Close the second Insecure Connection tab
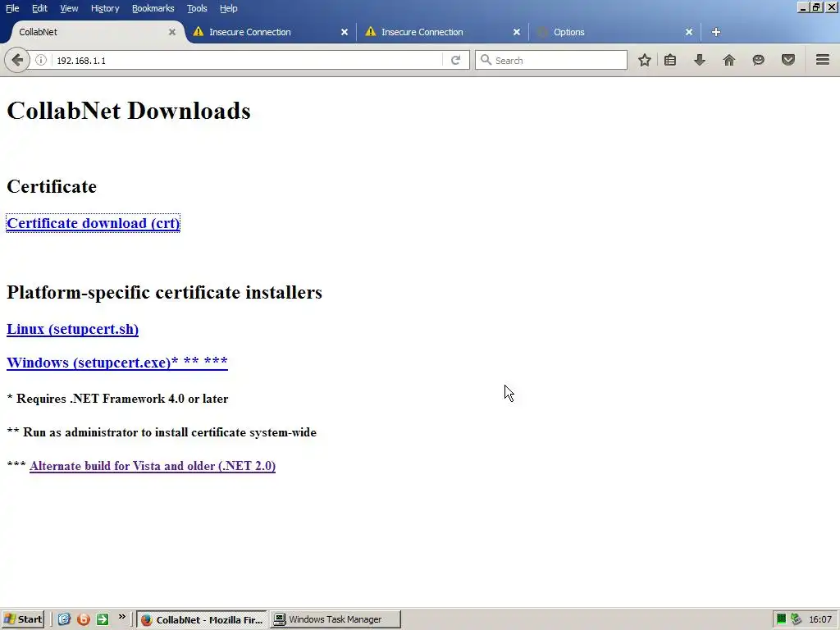Viewport: 840px width, 630px height. click(x=517, y=32)
